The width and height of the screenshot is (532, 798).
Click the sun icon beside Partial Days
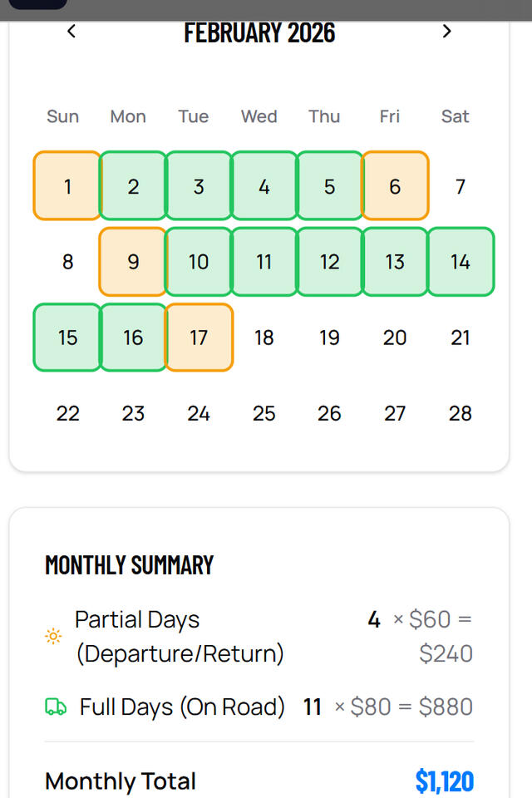tap(53, 636)
